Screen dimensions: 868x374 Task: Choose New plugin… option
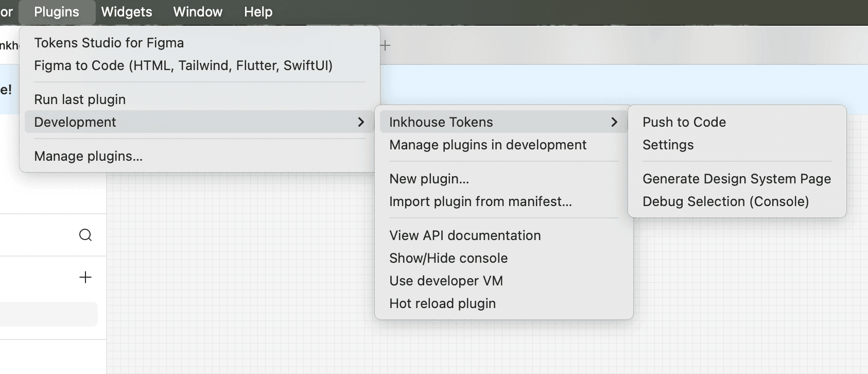504,179
